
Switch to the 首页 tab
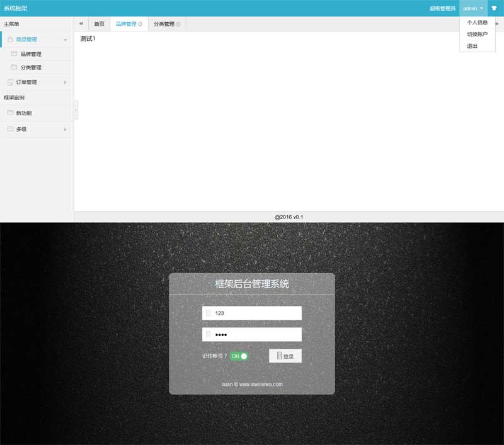[99, 24]
